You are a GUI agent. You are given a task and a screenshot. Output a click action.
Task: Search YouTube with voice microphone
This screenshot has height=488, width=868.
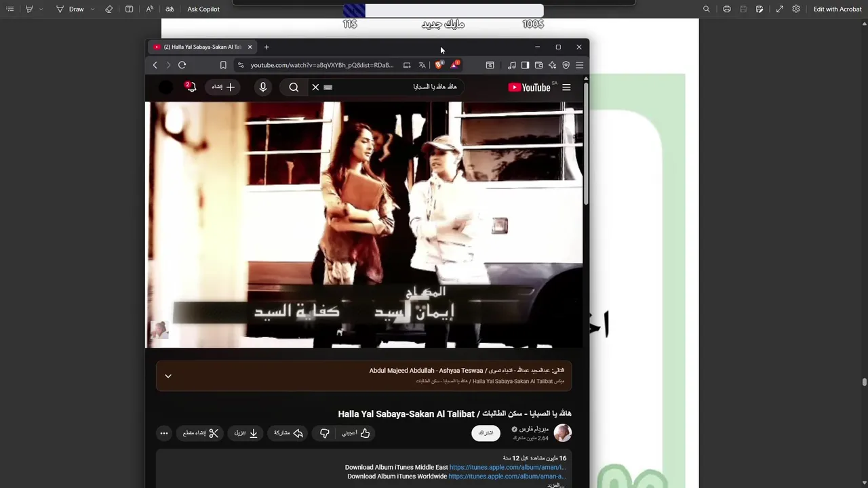(263, 87)
